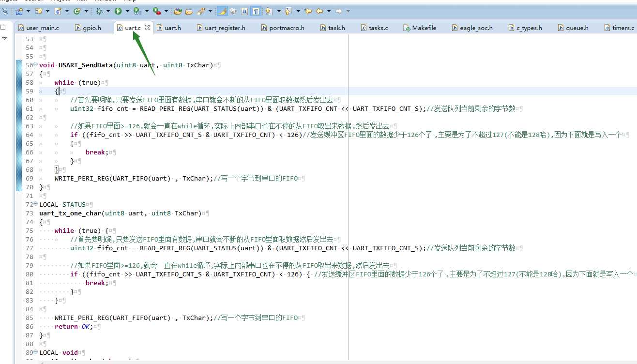Open the Search dropdown arrow

(x=210, y=11)
